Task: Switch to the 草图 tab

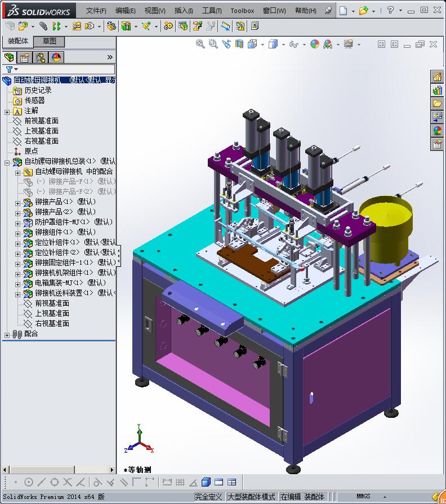Action: (x=49, y=41)
